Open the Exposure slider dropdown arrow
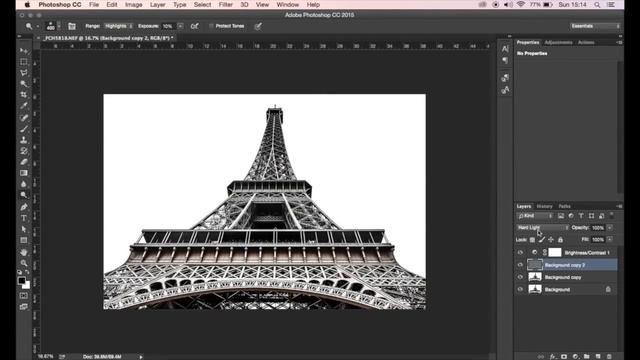This screenshot has width=640, height=360. click(180, 26)
